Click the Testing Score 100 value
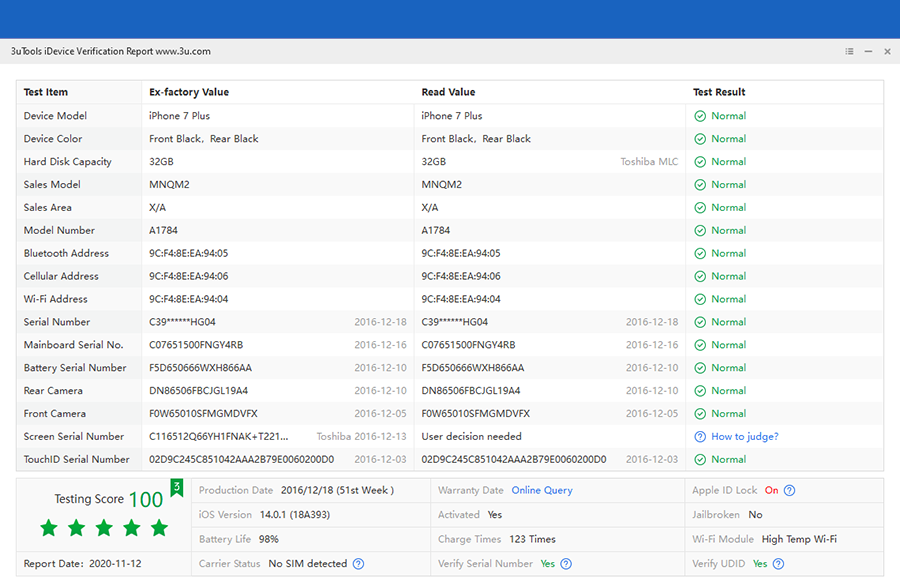The height and width of the screenshot is (582, 900). coord(146,500)
